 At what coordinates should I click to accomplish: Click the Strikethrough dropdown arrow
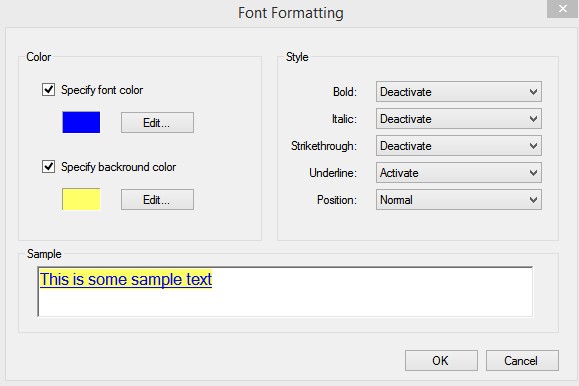tap(533, 146)
